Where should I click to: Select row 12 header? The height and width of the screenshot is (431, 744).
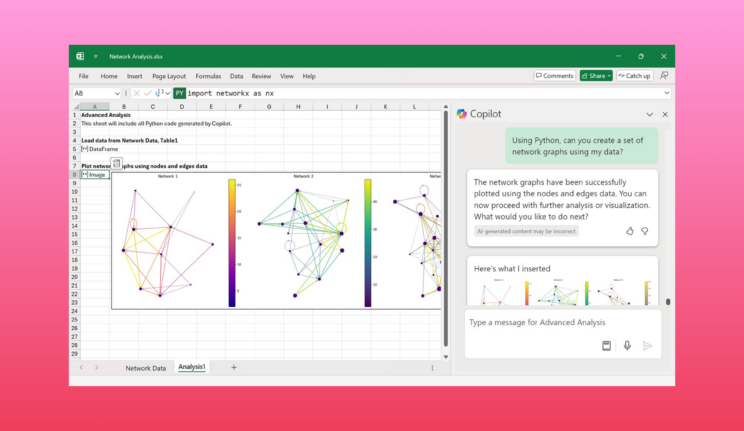coord(74,209)
